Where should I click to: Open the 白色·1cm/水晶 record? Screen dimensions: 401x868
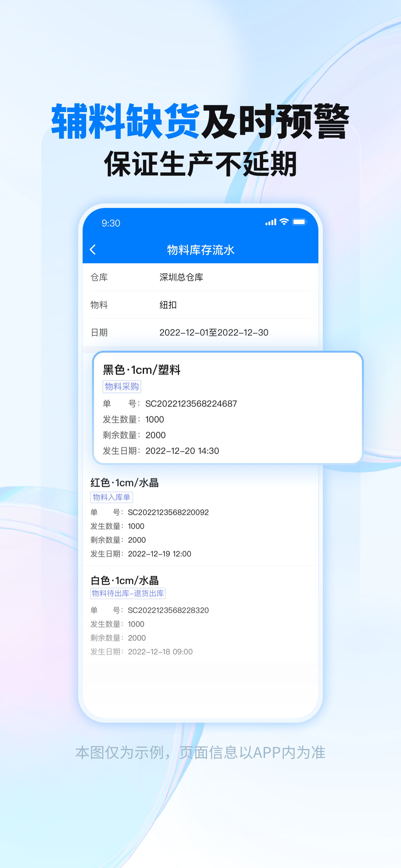click(x=200, y=615)
